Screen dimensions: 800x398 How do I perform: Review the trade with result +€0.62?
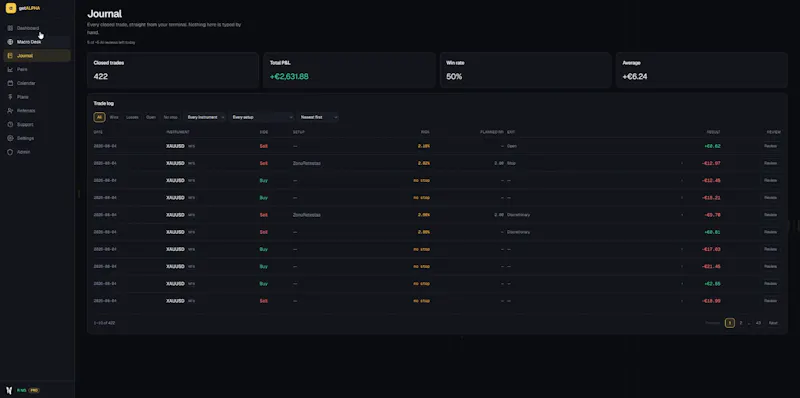[x=770, y=146]
